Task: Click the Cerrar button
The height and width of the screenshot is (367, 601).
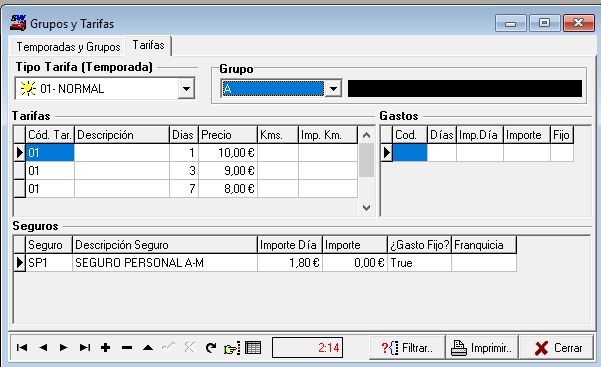Action: pos(557,348)
